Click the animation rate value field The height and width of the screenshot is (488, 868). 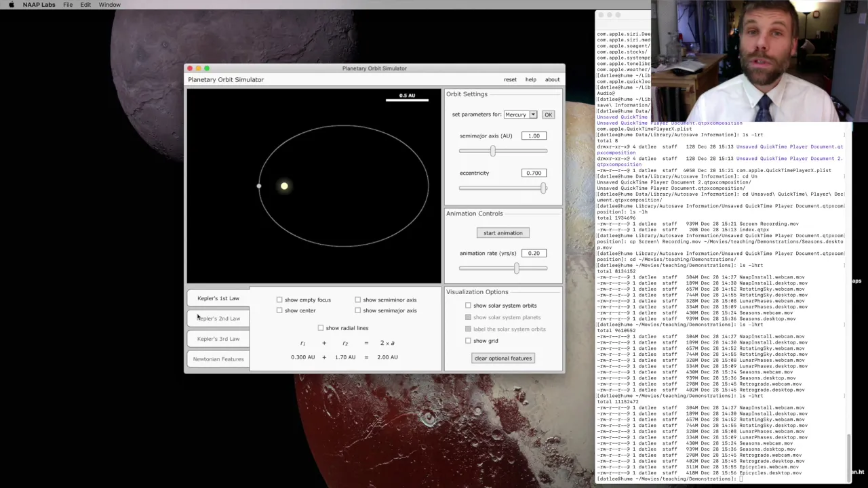pos(534,253)
